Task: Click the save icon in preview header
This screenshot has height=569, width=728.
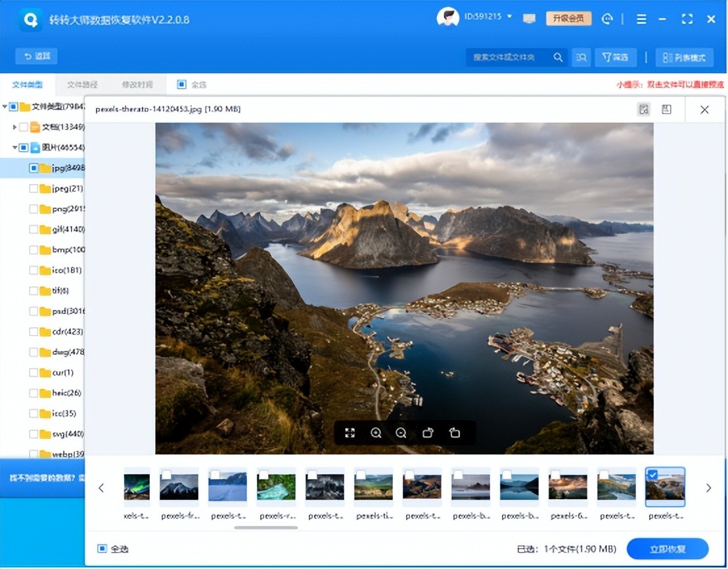Action: pyautogui.click(x=666, y=109)
